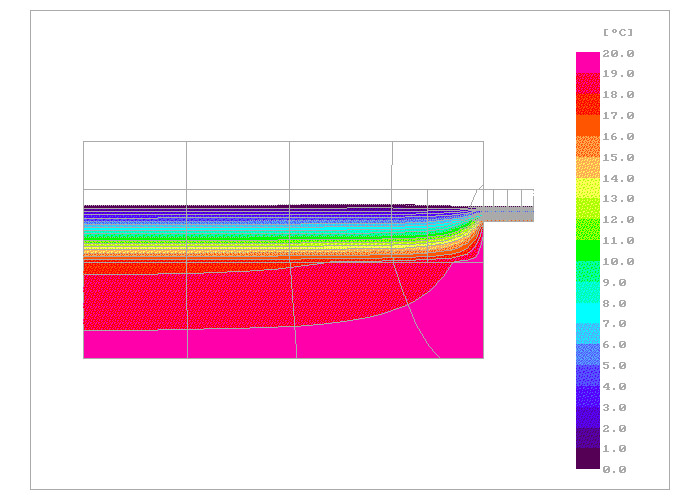Screen dimensions: 700x500
Task: Click the light orange legend band between 14.0 and 15.0
Action: (588, 167)
